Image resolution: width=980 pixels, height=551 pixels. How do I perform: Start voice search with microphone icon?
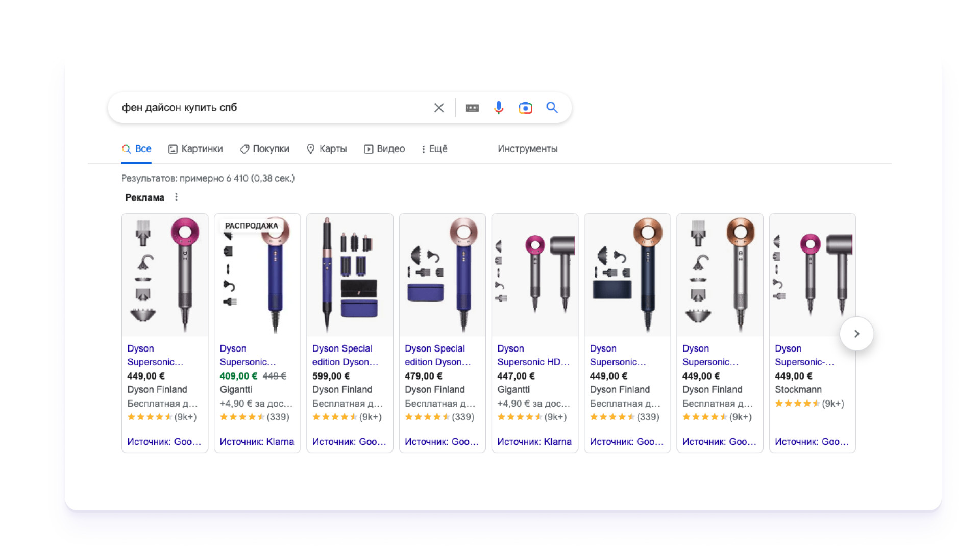coord(499,108)
